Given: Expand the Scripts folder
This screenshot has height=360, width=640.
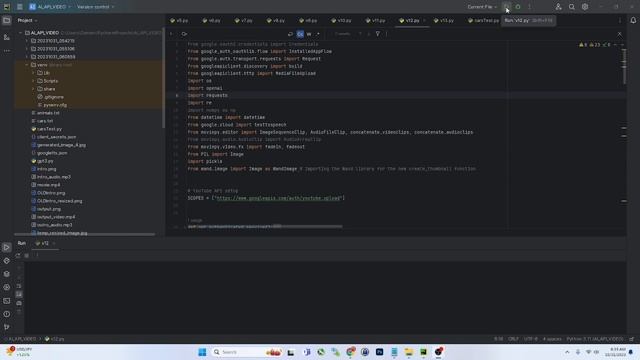Looking at the screenshot, I should pyautogui.click(x=33, y=81).
